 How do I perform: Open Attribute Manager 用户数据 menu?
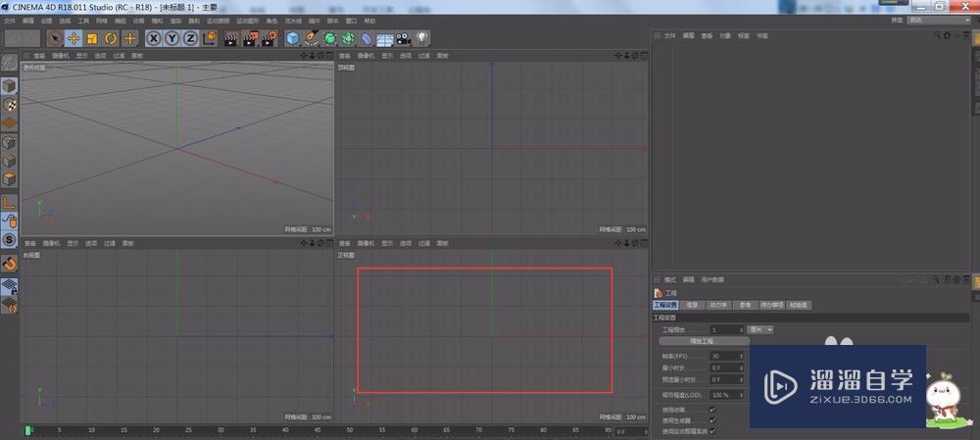[711, 279]
